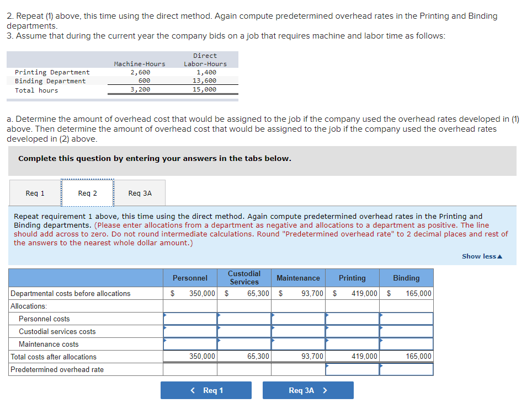532x409 pixels.
Task: Click the 'Personnel costs' row label
Action: [x=44, y=319]
